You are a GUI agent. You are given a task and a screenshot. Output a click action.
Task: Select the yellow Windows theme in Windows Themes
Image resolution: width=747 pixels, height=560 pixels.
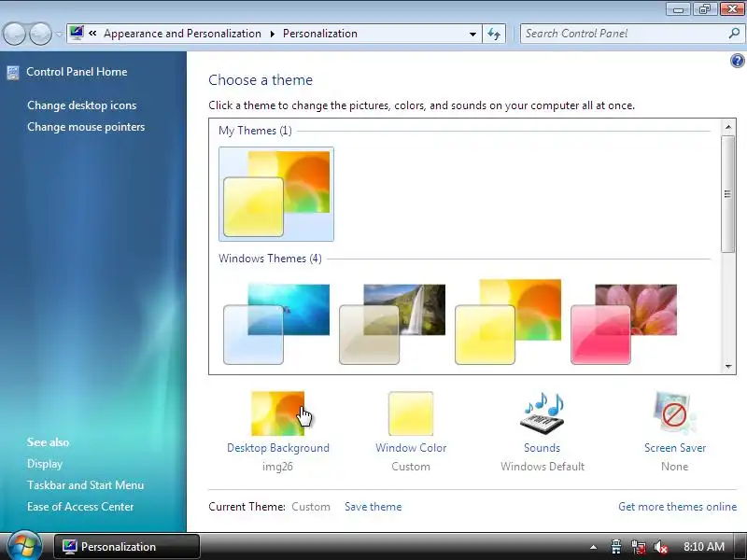508,322
